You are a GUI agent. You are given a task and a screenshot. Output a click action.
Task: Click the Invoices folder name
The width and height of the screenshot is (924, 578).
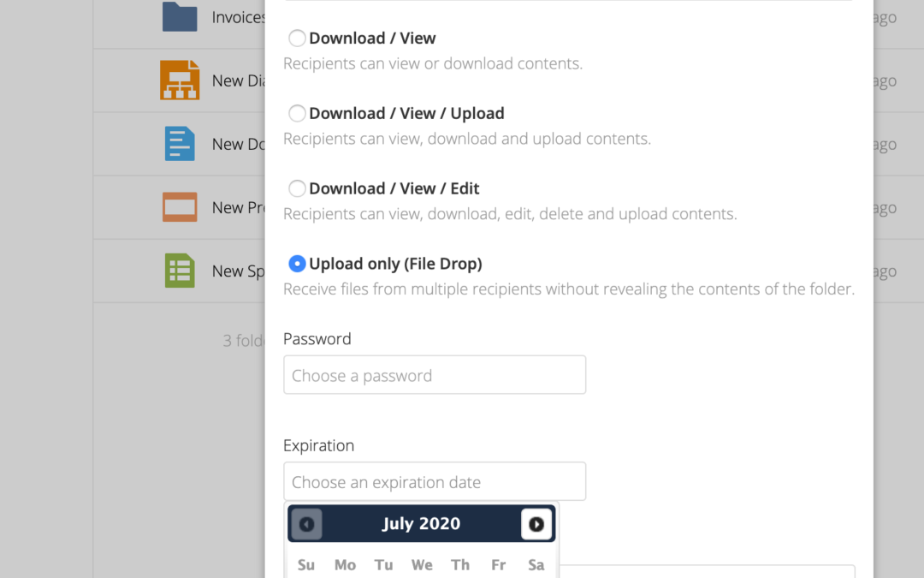(x=235, y=15)
